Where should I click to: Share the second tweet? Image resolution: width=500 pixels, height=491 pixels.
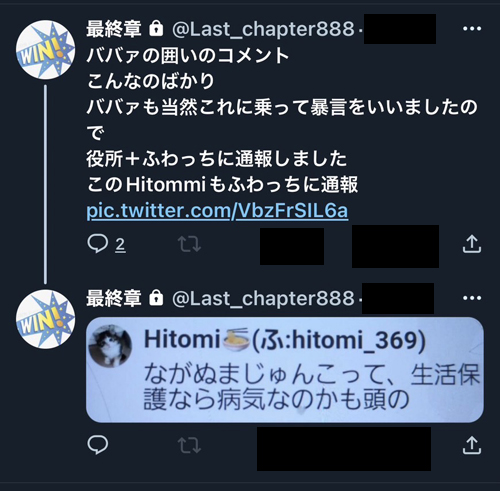coord(472,445)
